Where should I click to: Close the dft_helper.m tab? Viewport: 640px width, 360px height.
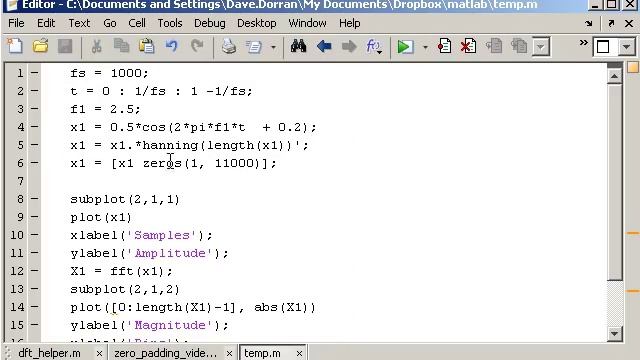(99, 353)
